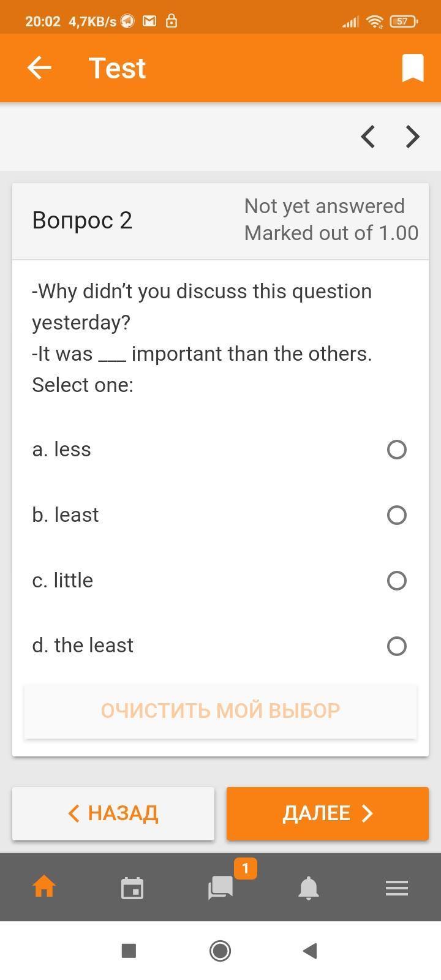Go to previous question with left chevron
This screenshot has height=980, width=441.
point(367,137)
